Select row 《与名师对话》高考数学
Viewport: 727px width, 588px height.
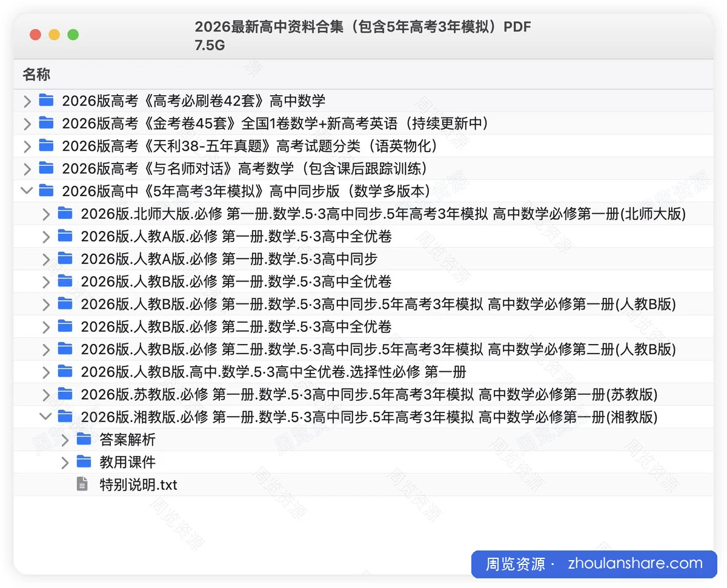pos(363,169)
